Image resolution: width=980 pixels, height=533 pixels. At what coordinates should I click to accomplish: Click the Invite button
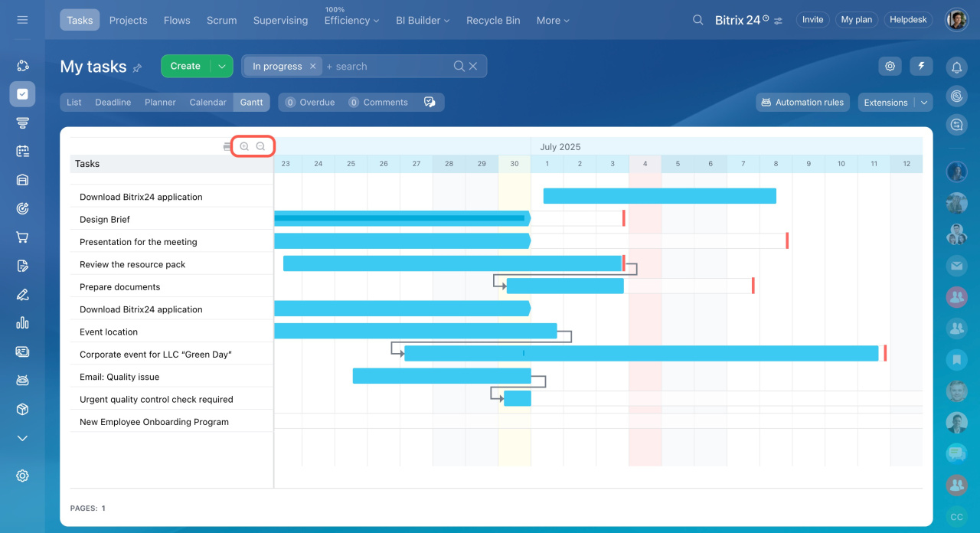tap(813, 20)
